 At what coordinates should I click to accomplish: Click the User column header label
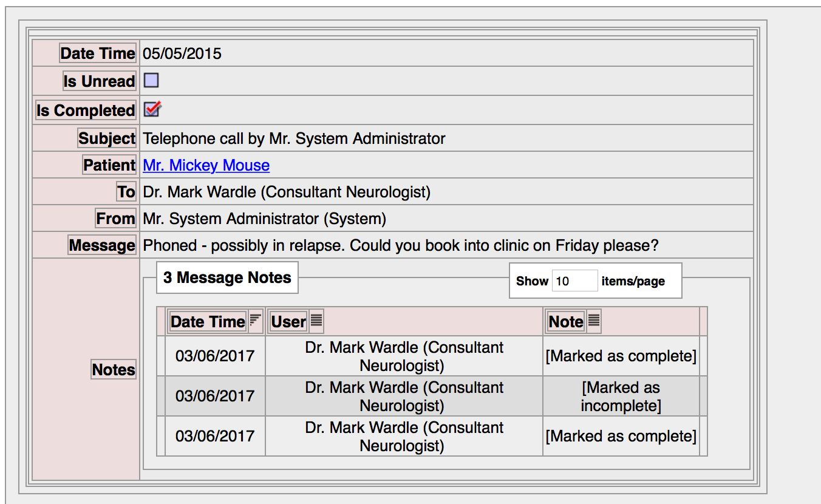pyautogui.click(x=288, y=321)
